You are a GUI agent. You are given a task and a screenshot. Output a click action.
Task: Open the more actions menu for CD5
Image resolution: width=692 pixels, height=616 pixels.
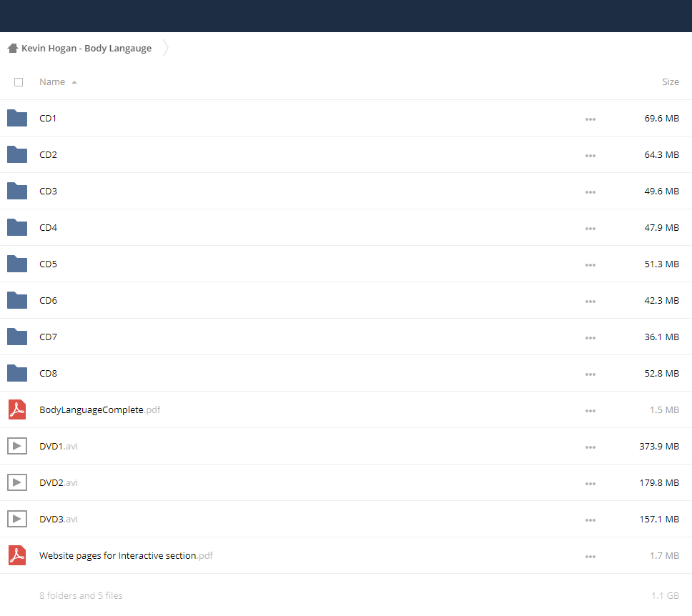point(590,265)
